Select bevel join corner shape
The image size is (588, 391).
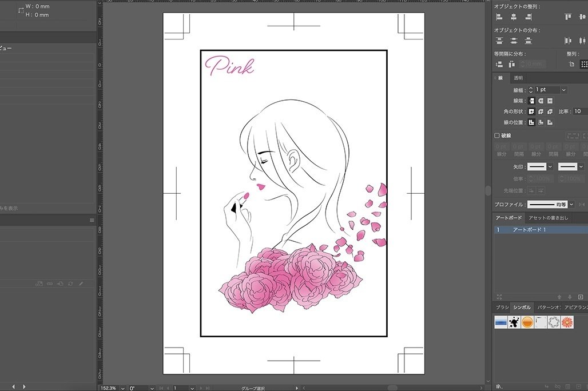(x=550, y=111)
